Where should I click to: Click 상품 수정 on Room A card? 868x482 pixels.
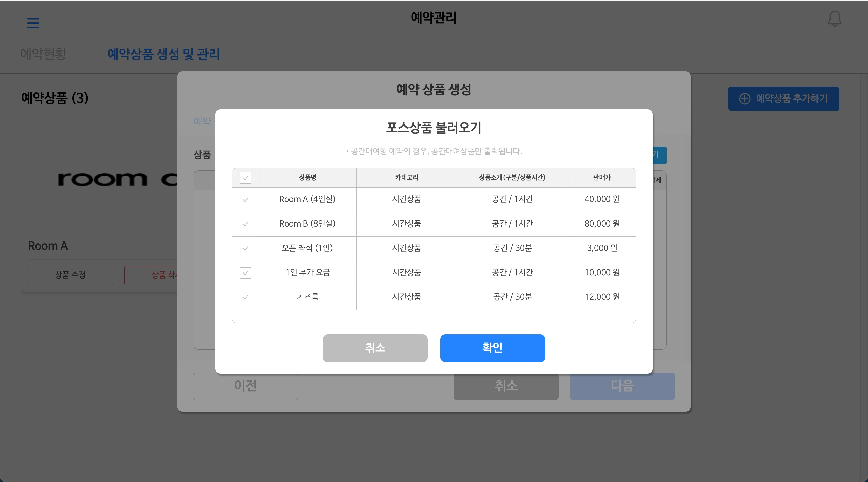(70, 275)
